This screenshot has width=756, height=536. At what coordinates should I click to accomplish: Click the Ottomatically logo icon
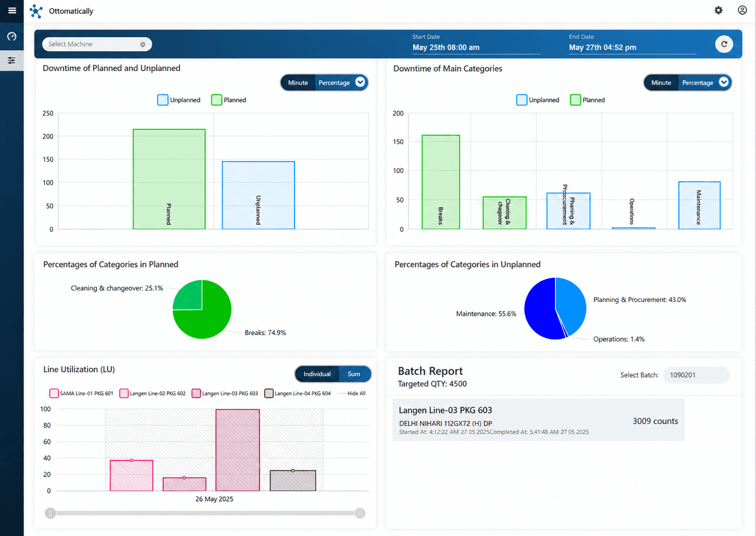[x=36, y=11]
